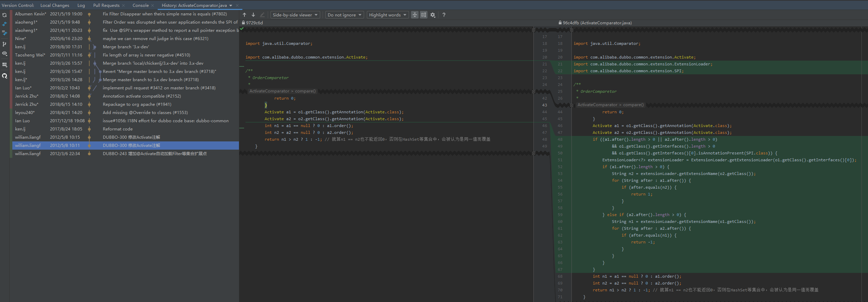Open the Side-by-side viewer dropdown
This screenshot has width=868, height=302.
click(x=295, y=15)
